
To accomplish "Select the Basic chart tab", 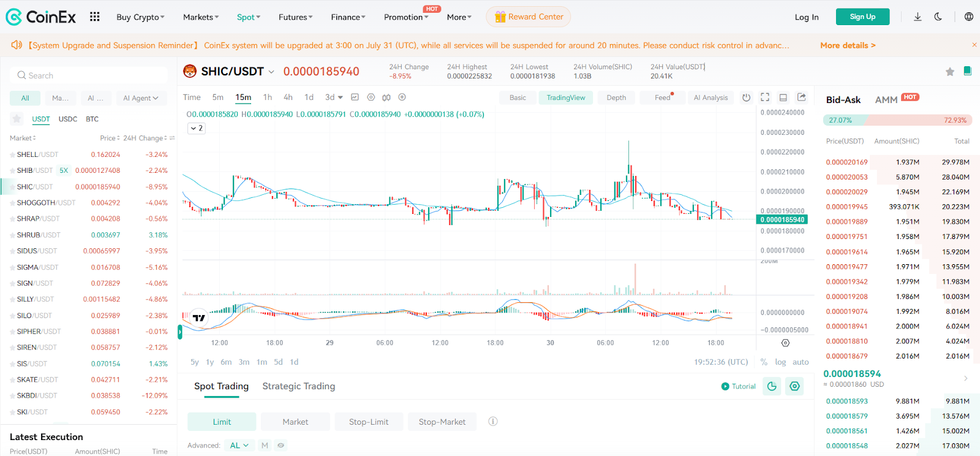I will (518, 97).
